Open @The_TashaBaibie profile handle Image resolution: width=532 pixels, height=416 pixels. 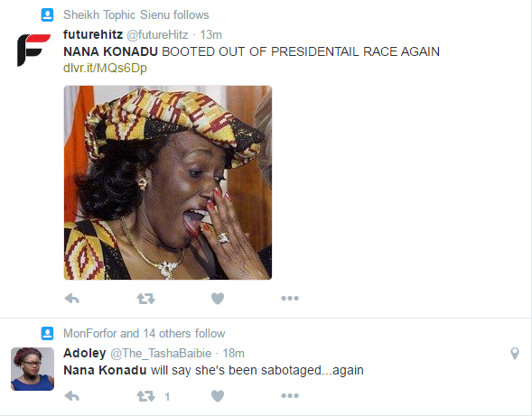click(161, 353)
